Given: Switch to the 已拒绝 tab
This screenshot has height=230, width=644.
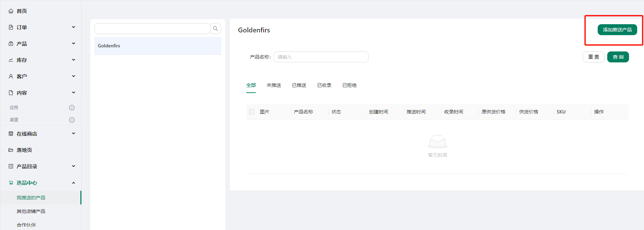Looking at the screenshot, I should click(349, 85).
